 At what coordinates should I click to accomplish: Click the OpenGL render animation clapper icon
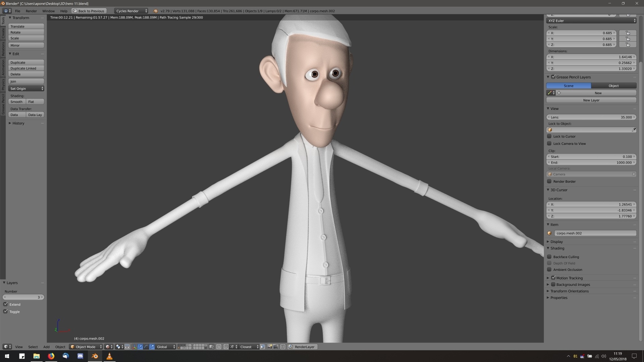tap(275, 347)
